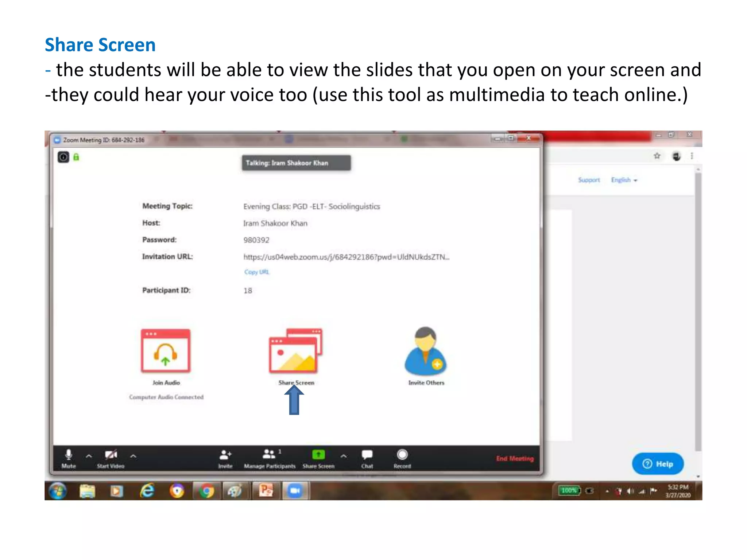
Task: Bookmark page with star icon in browser
Action: (x=657, y=156)
